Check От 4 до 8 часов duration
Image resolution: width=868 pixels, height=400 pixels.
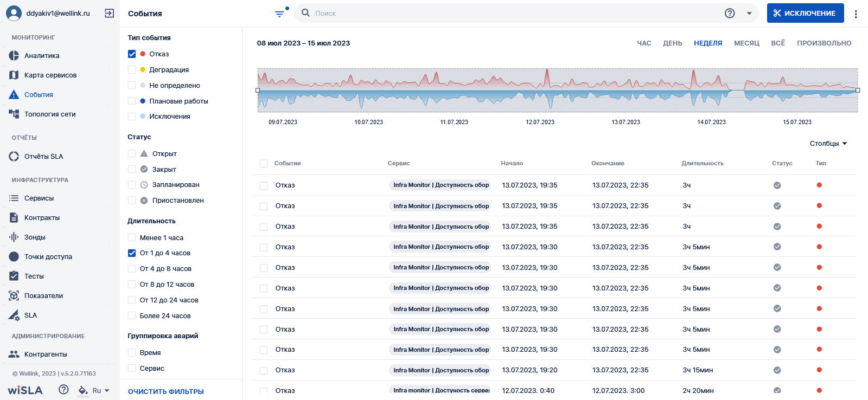tap(132, 269)
